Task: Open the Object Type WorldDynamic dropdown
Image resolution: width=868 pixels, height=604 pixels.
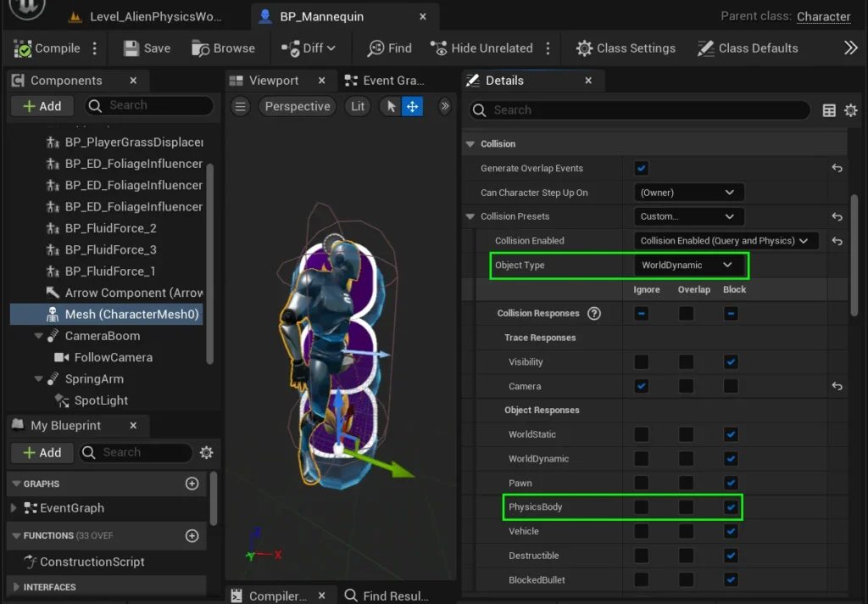Action: tap(687, 266)
